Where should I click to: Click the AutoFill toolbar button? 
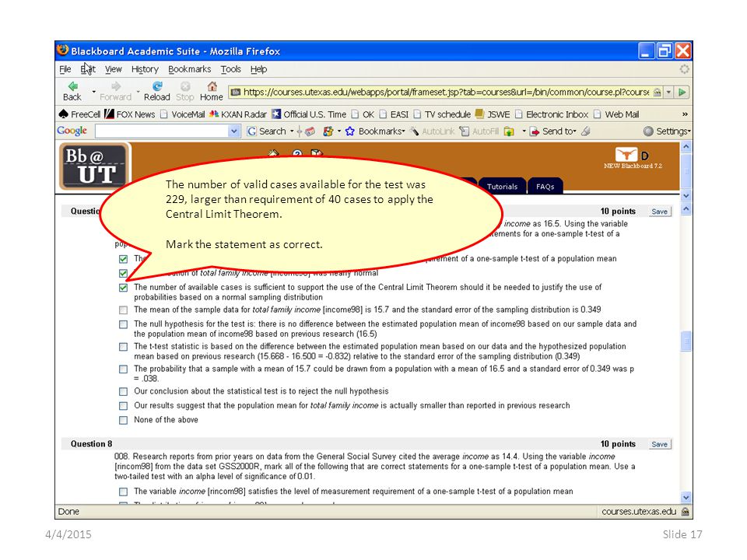pyautogui.click(x=479, y=131)
